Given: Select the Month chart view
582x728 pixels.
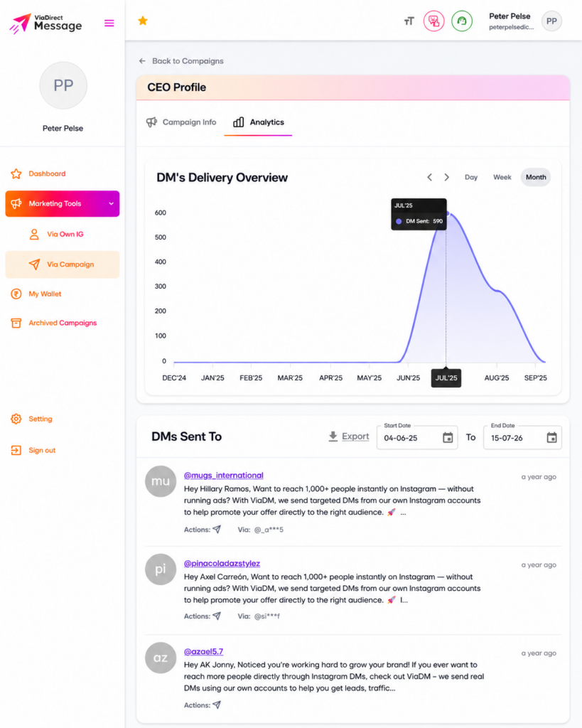Looking at the screenshot, I should (536, 177).
